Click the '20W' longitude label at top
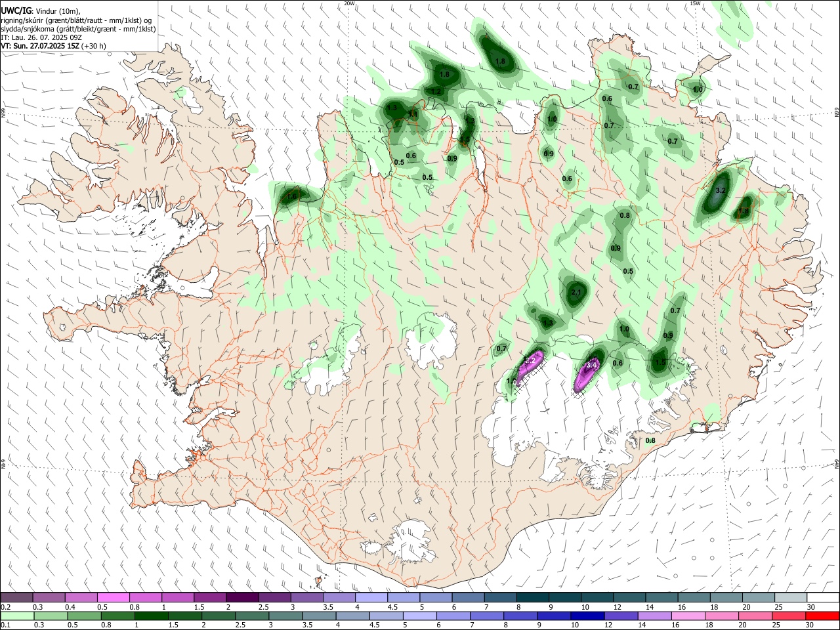Screen dimensions: 840x630 pos(350,3)
